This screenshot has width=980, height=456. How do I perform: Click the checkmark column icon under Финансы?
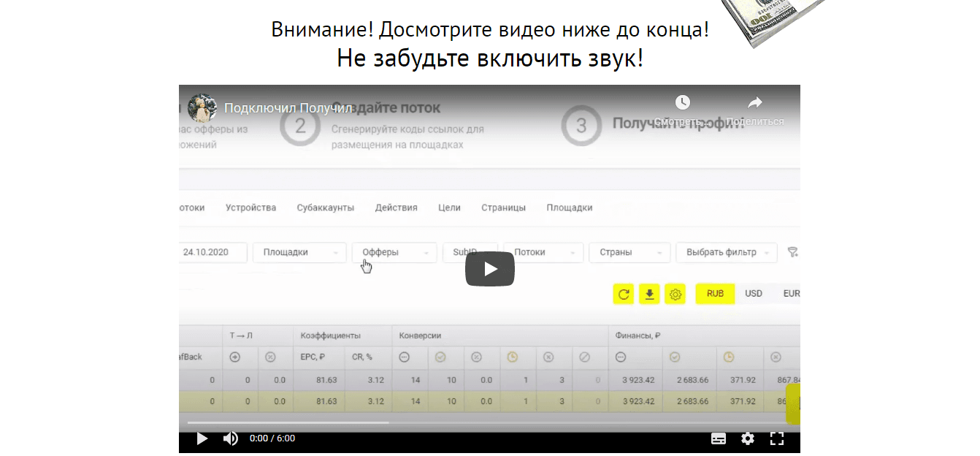coord(674,357)
